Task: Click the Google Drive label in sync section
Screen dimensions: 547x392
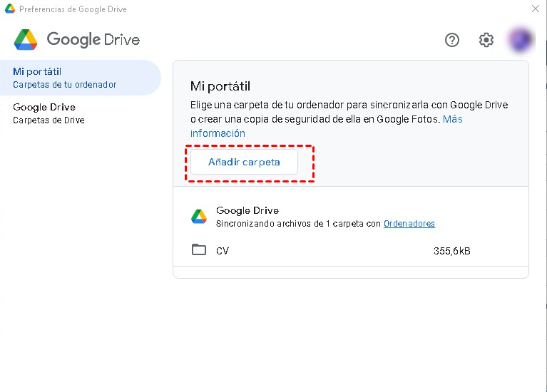Action: click(247, 210)
